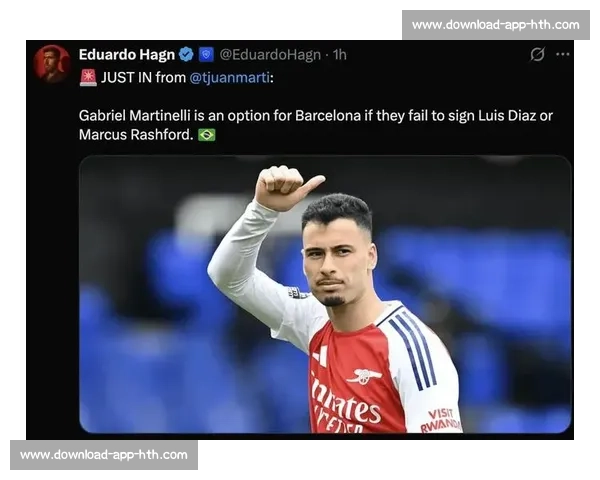Screen dimensions: 600x480
Task: Open the bottom-left download-app-hth.com watermark
Action: click(104, 455)
